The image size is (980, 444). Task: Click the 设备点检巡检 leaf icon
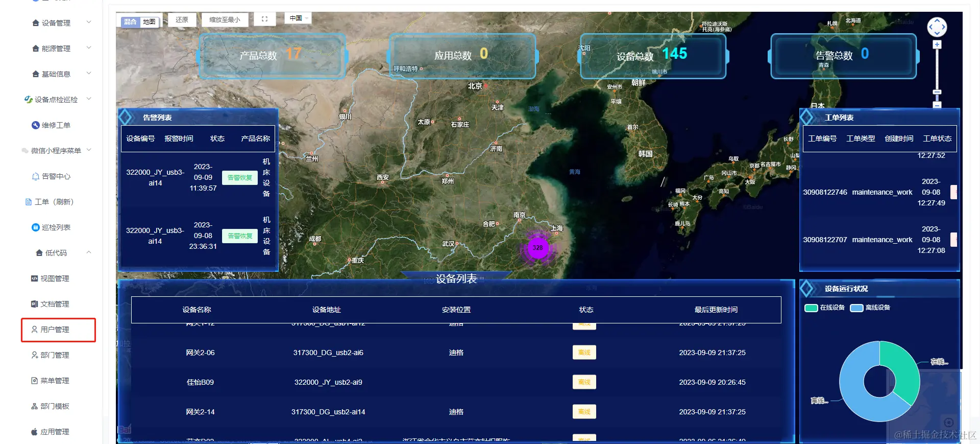pos(29,99)
